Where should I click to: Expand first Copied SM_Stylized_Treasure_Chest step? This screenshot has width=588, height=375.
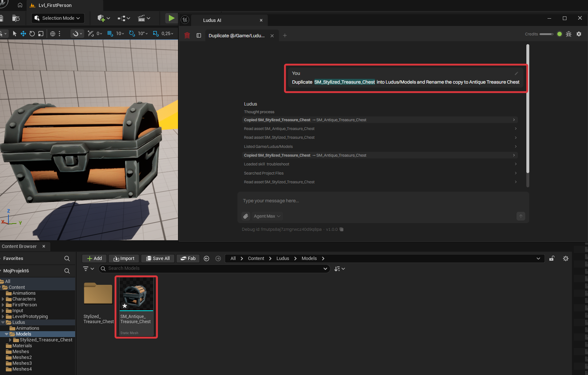(380, 120)
